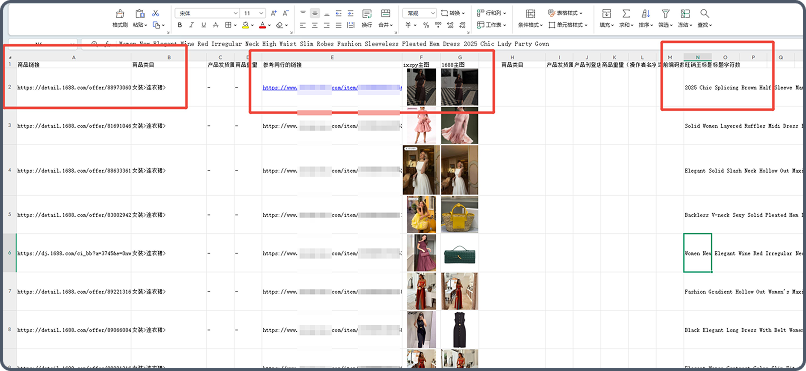Click the Fill (填充) icon
The width and height of the screenshot is (806, 371).
(x=607, y=13)
